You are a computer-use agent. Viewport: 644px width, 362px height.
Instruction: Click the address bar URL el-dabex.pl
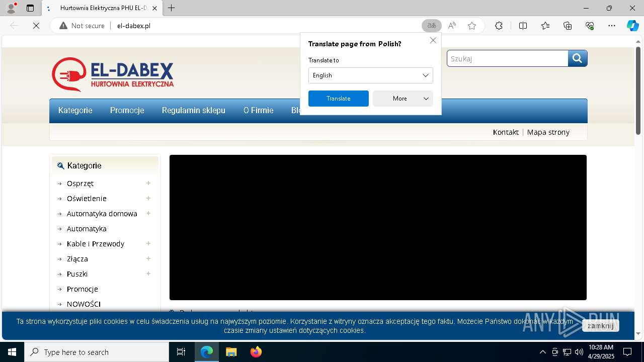coord(134,26)
